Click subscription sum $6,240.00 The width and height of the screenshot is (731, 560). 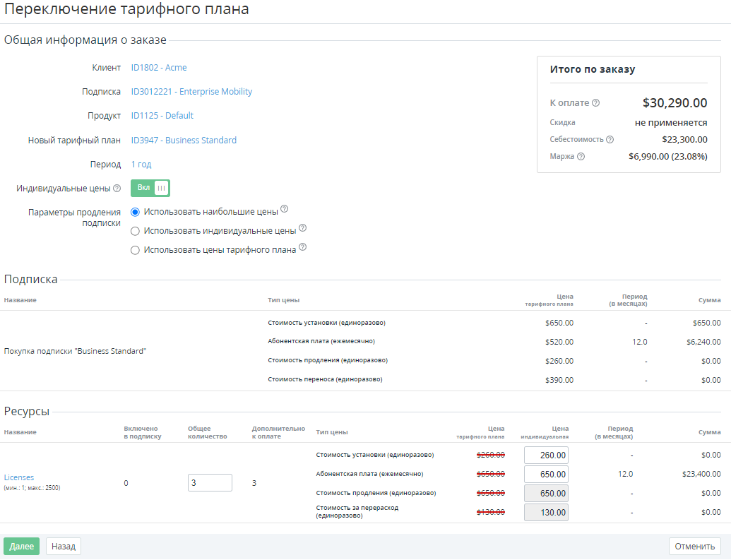point(703,342)
